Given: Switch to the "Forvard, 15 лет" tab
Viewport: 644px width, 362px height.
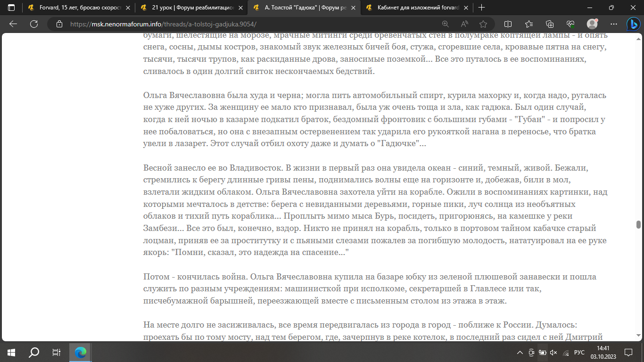Looking at the screenshot, I should tap(78, 8).
